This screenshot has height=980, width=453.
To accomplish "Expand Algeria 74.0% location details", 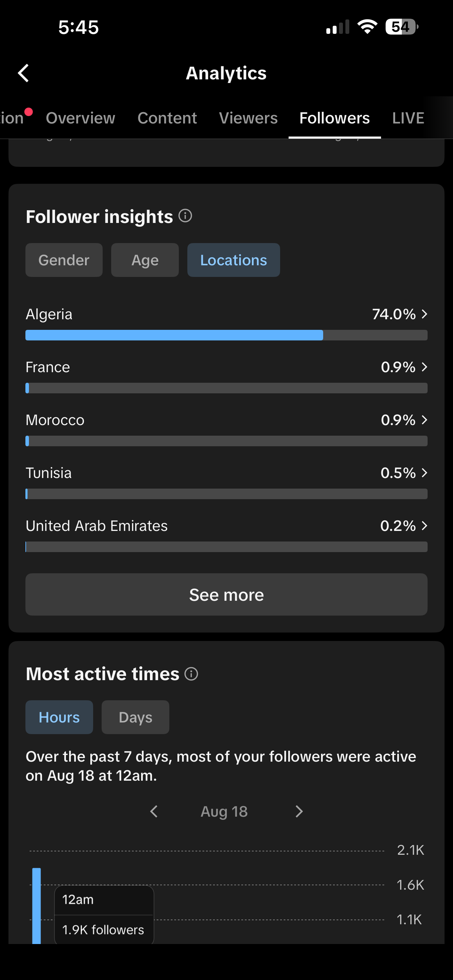I will [x=424, y=314].
